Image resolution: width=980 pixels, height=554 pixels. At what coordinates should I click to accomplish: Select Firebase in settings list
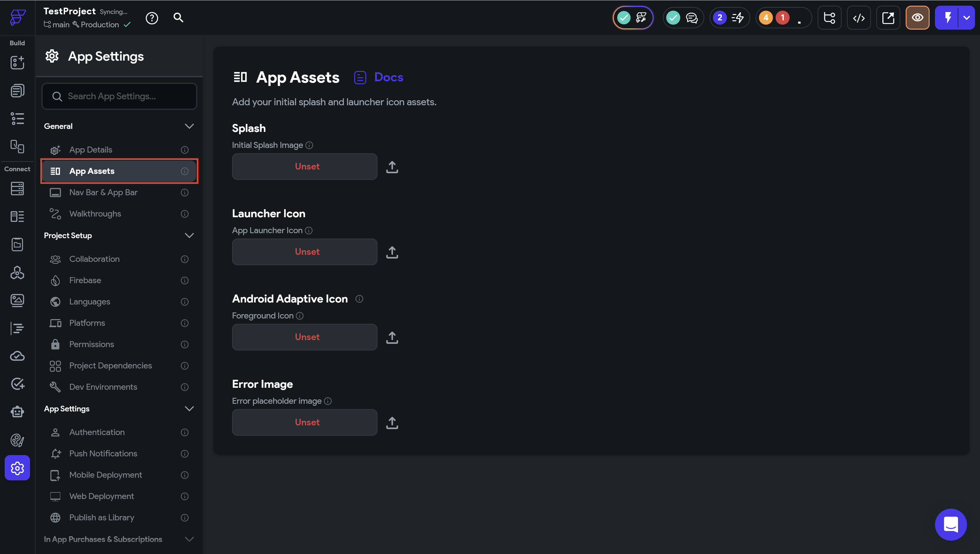85,280
